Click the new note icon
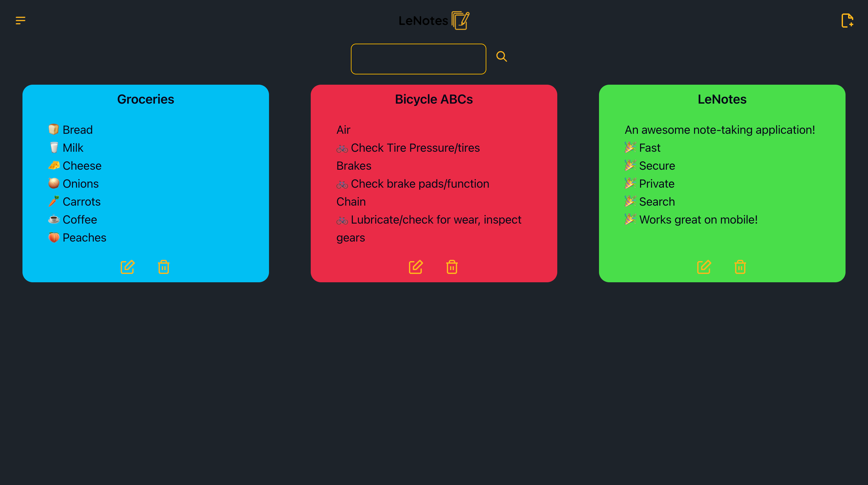Image resolution: width=868 pixels, height=485 pixels. [x=847, y=21]
